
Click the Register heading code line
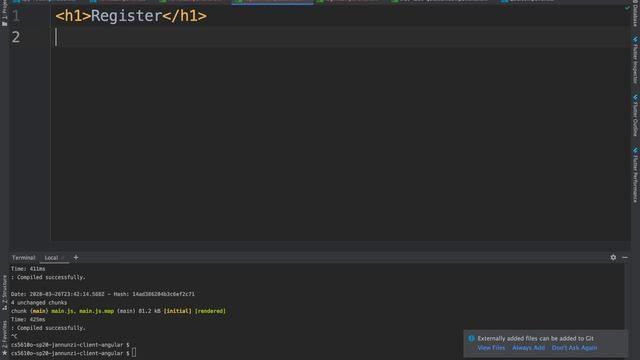(x=131, y=16)
